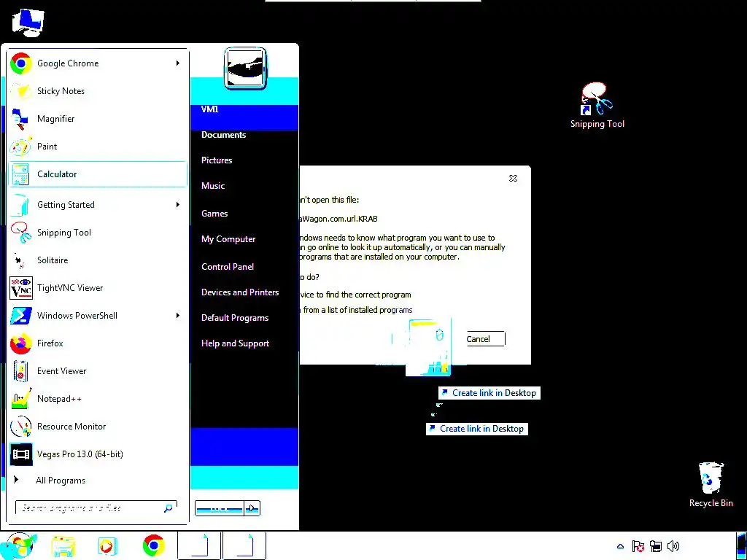Click the first blank window taskbar button
This screenshot has height=560, width=747.
point(199,546)
